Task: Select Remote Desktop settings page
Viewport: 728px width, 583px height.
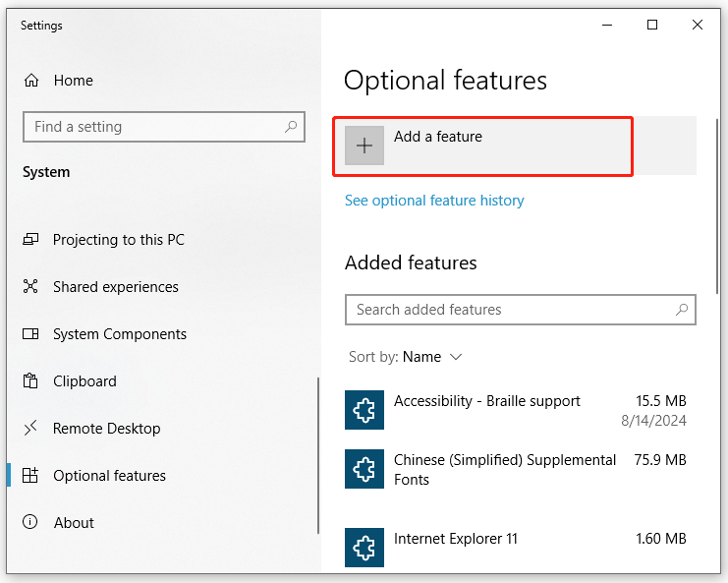Action: [x=106, y=429]
